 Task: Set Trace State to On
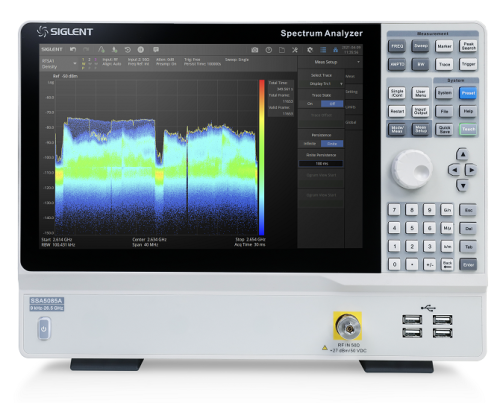point(310,104)
